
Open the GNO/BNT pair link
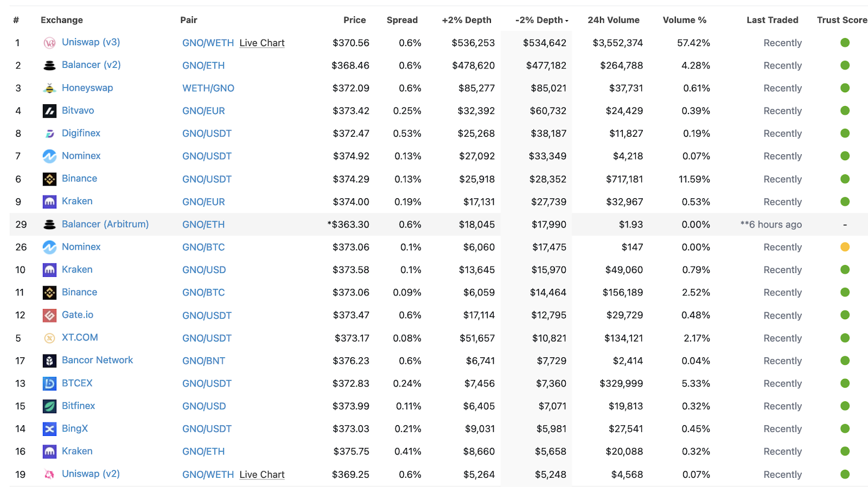[203, 360]
